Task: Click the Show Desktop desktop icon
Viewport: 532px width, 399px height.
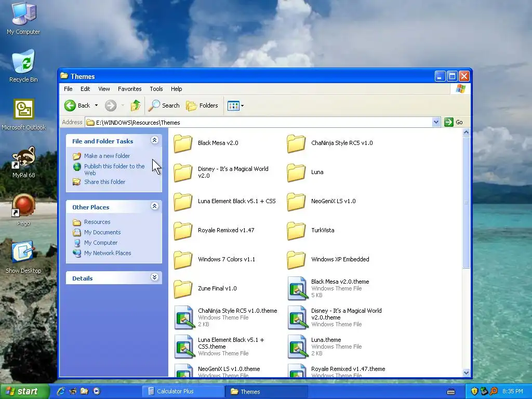Action: (x=23, y=258)
